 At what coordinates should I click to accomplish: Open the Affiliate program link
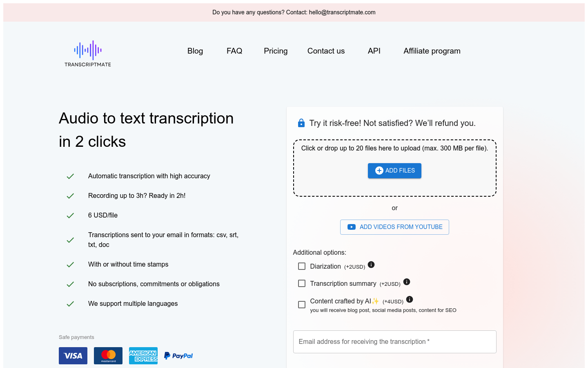[x=432, y=51]
